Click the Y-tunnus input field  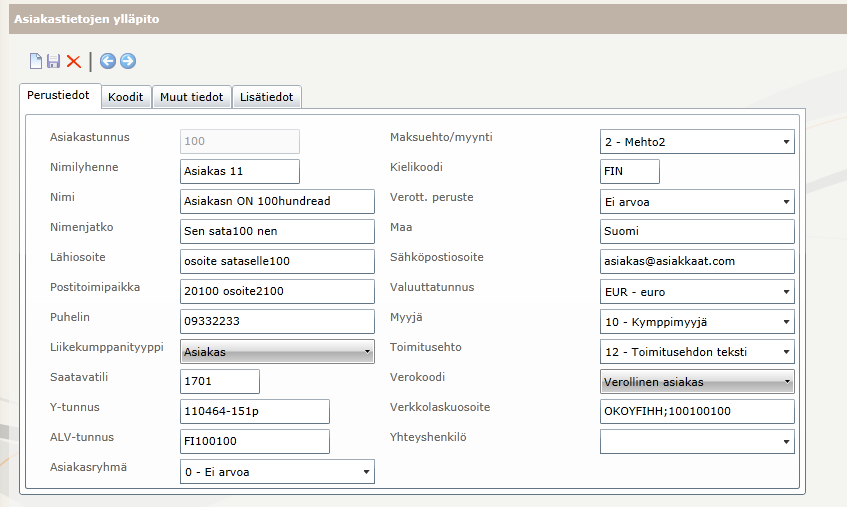[x=255, y=411]
